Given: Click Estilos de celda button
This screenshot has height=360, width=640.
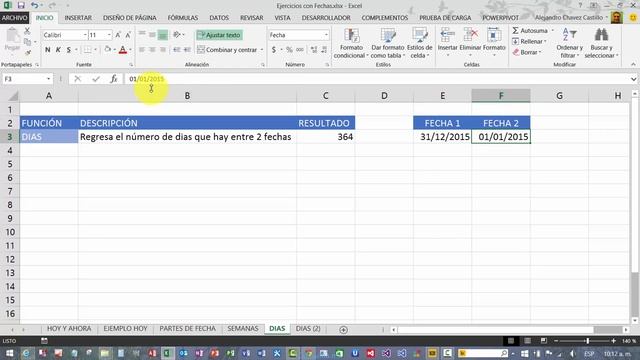Looking at the screenshot, I should tap(419, 44).
